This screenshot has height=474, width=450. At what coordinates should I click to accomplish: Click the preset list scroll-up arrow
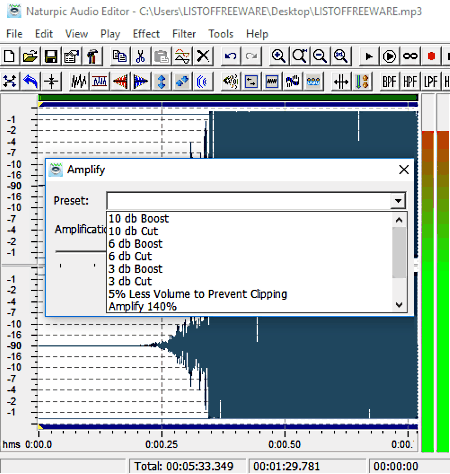(x=399, y=220)
